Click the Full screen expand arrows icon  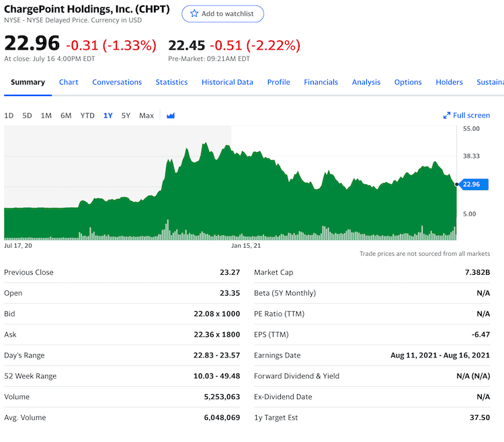click(x=446, y=116)
